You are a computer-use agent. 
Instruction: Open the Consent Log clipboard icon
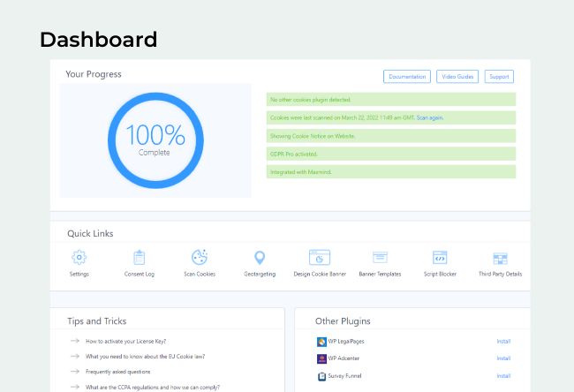[140, 257]
